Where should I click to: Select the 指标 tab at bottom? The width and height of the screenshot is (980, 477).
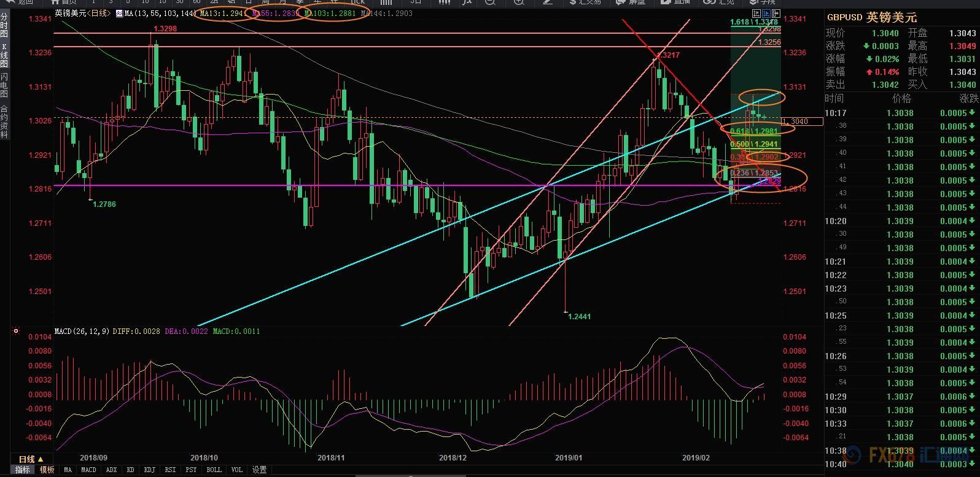point(22,470)
